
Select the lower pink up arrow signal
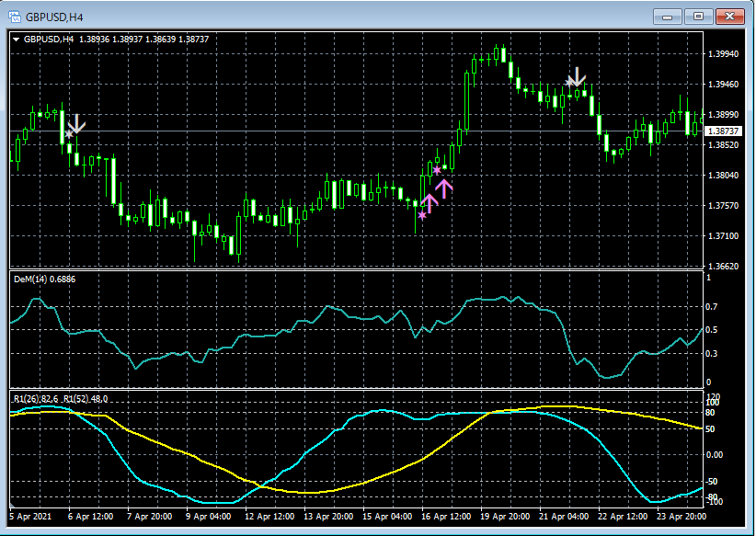point(430,202)
